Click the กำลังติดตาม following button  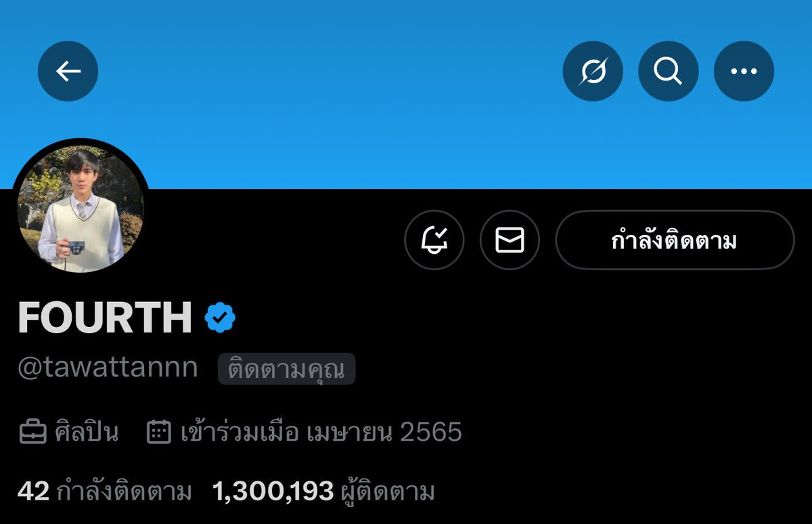[675, 240]
